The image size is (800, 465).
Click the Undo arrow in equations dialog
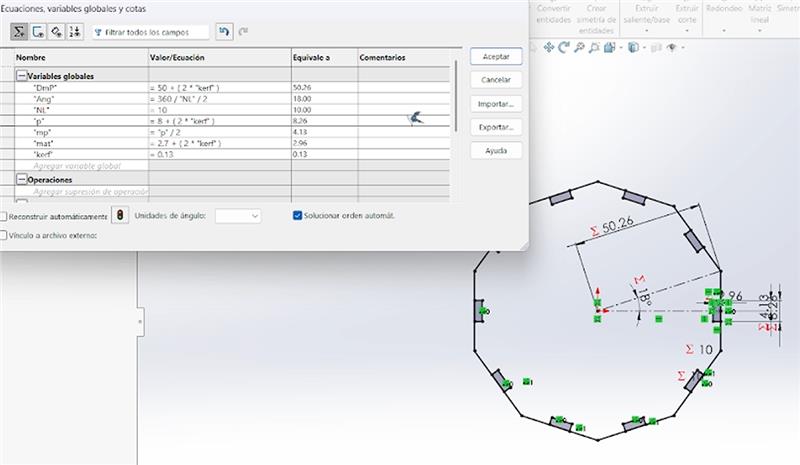click(x=224, y=32)
